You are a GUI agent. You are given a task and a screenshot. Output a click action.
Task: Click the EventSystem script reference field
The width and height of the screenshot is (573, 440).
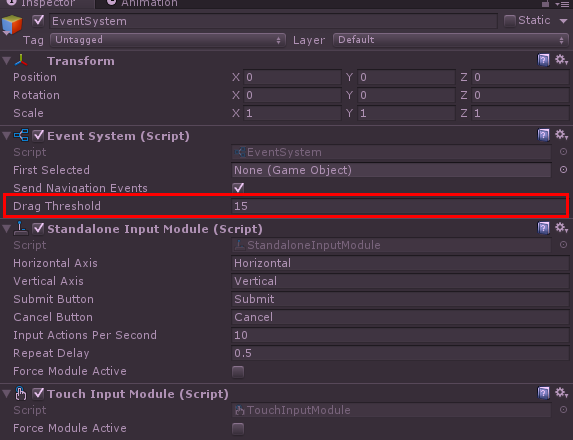[391, 152]
